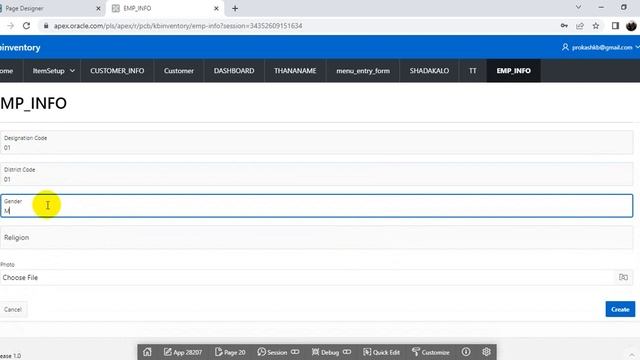This screenshot has width=640, height=360.
Task: Open the SHADAKALO menu item
Action: (x=429, y=71)
